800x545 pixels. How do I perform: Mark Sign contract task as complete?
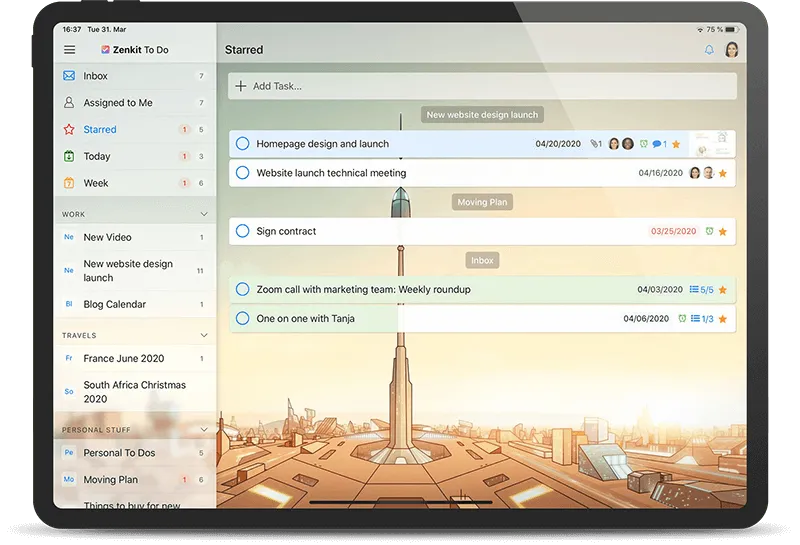point(243,231)
